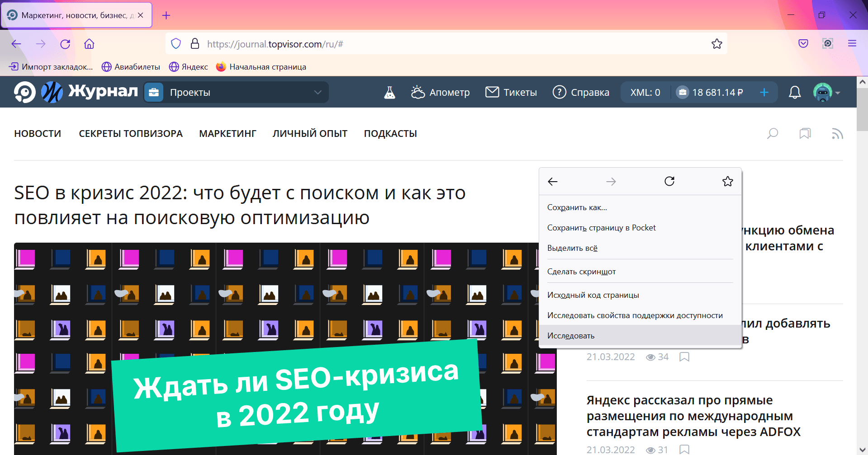Open Тикеты envelope link

pos(511,92)
